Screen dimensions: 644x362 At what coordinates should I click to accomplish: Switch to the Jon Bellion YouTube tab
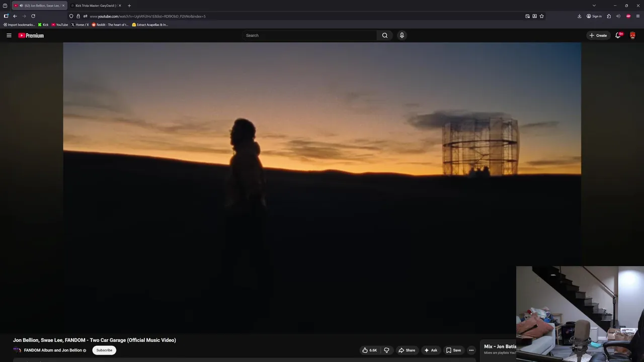pyautogui.click(x=39, y=6)
